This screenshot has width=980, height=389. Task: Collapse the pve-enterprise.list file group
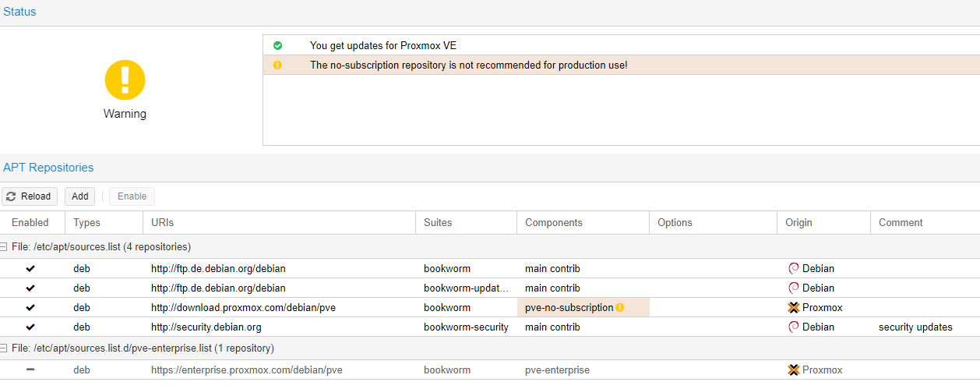[4, 348]
